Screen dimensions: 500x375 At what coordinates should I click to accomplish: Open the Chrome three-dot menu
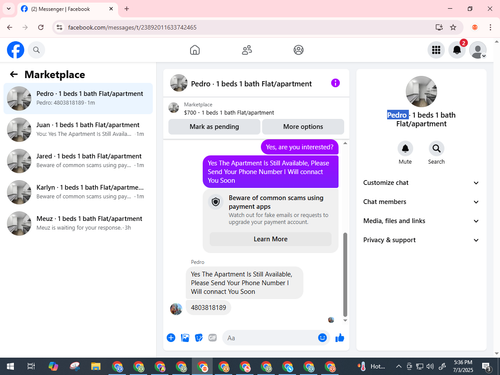point(490,27)
